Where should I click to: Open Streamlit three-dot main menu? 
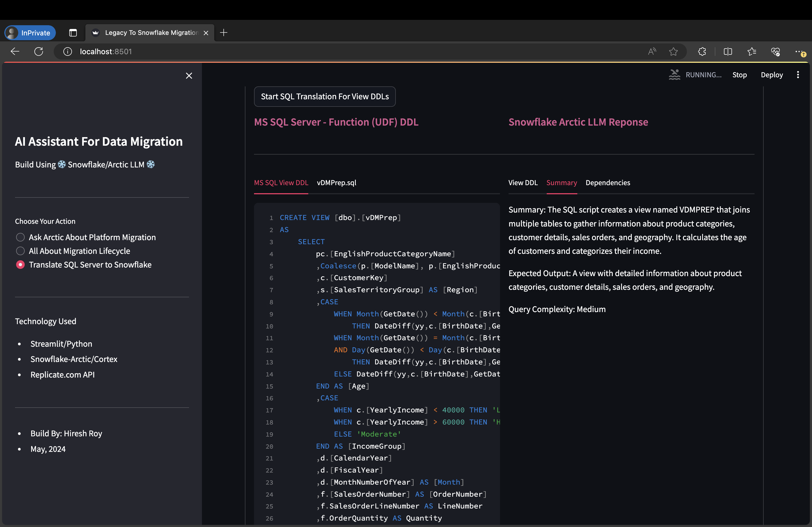pos(798,75)
